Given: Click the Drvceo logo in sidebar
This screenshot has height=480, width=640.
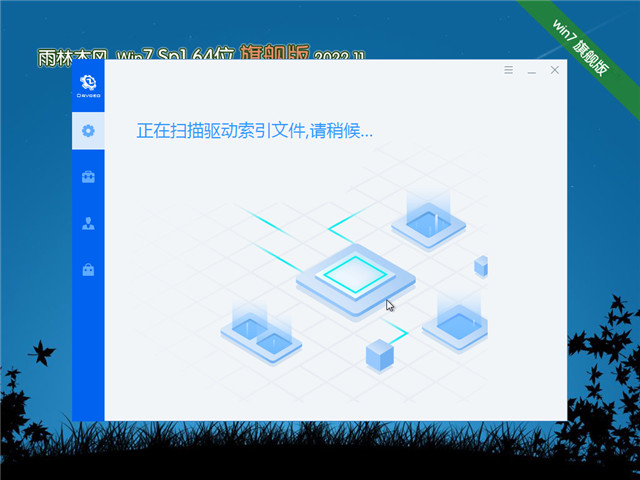Looking at the screenshot, I should click(88, 86).
